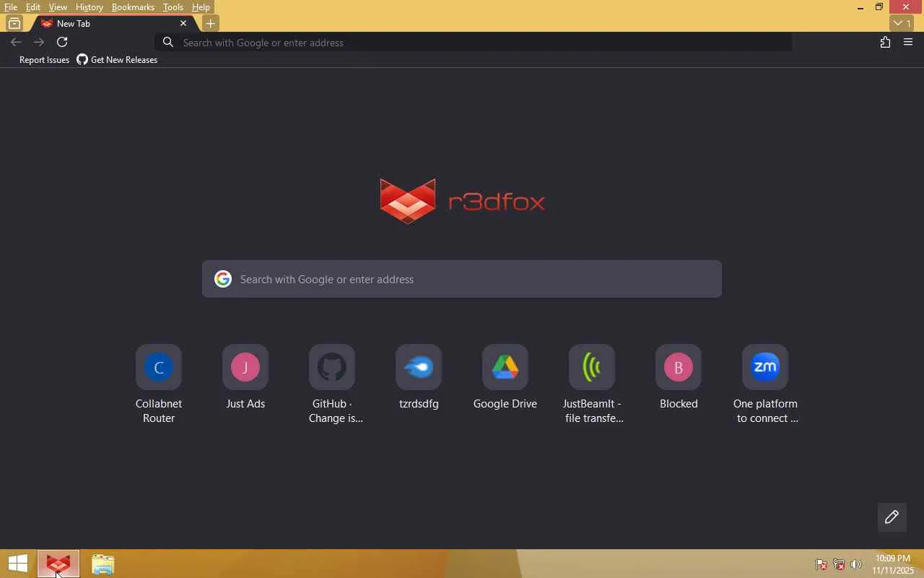Expand the list all tabs dropdown
The width and height of the screenshot is (924, 578).
(x=902, y=24)
